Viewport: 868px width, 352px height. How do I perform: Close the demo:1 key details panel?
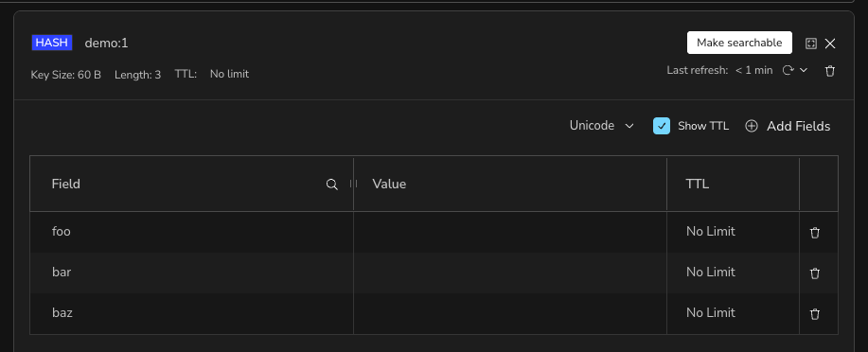[830, 44]
